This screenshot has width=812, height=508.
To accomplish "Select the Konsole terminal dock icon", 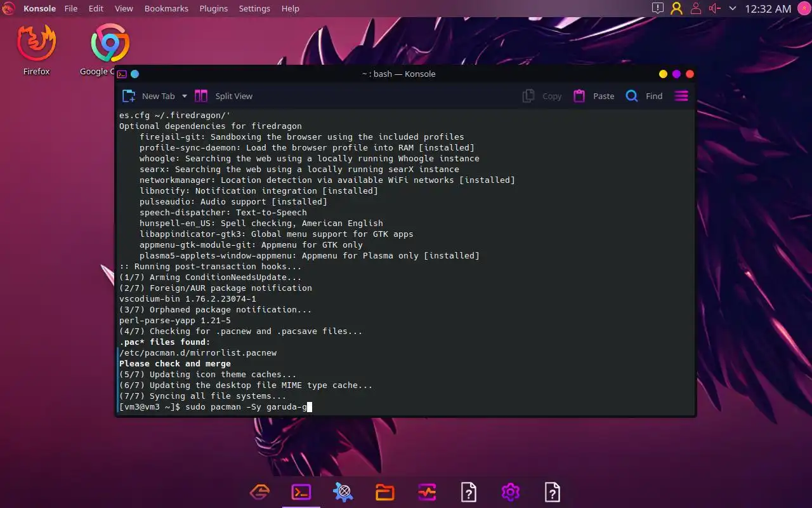I will tap(301, 491).
